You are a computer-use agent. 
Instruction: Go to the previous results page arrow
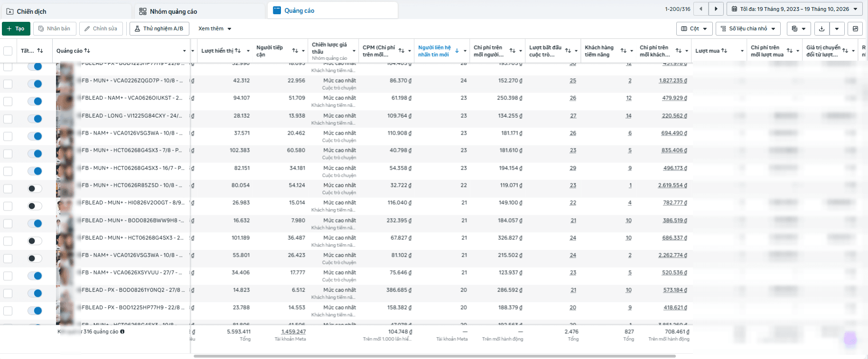click(x=701, y=9)
